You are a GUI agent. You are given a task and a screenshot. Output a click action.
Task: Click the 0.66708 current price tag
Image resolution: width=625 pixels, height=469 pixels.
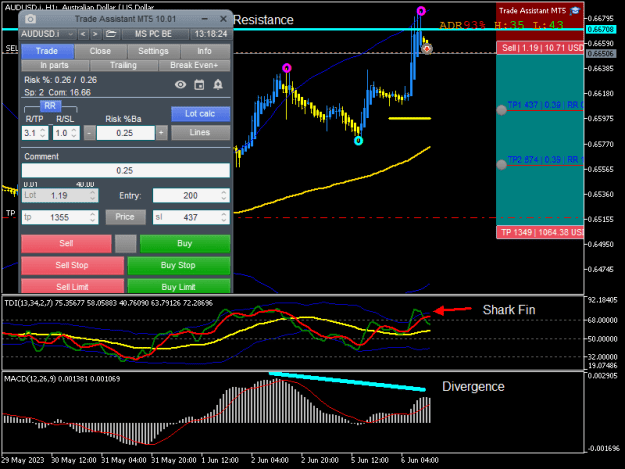[x=601, y=29]
